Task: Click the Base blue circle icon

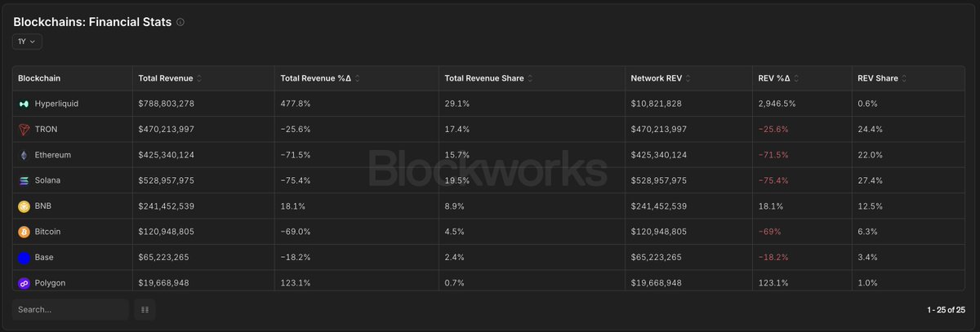Action: 24,258
